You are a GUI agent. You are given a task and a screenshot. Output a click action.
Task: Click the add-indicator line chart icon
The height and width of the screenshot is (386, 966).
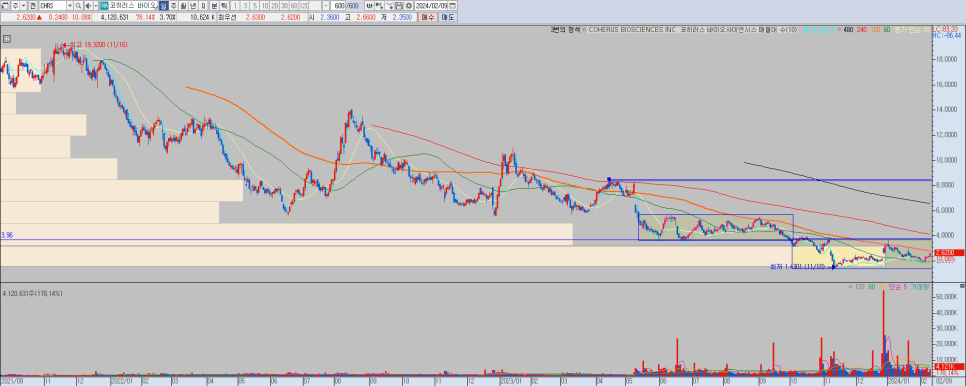tap(389, 6)
